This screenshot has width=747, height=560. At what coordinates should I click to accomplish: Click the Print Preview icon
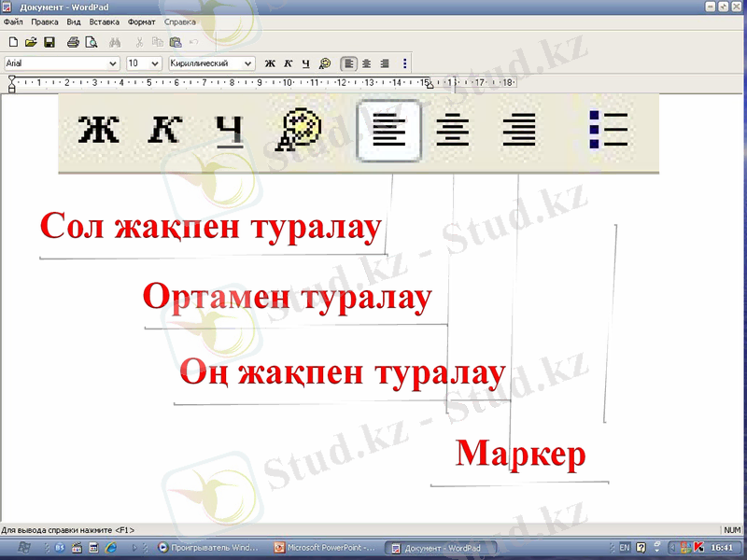(91, 42)
